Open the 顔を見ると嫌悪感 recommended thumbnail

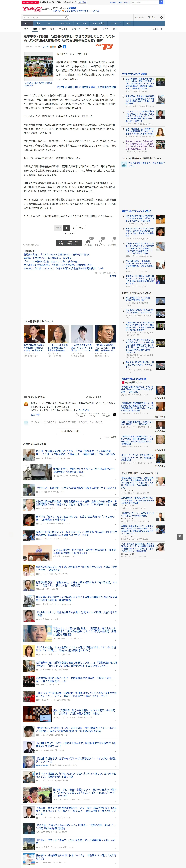(x=106, y=334)
